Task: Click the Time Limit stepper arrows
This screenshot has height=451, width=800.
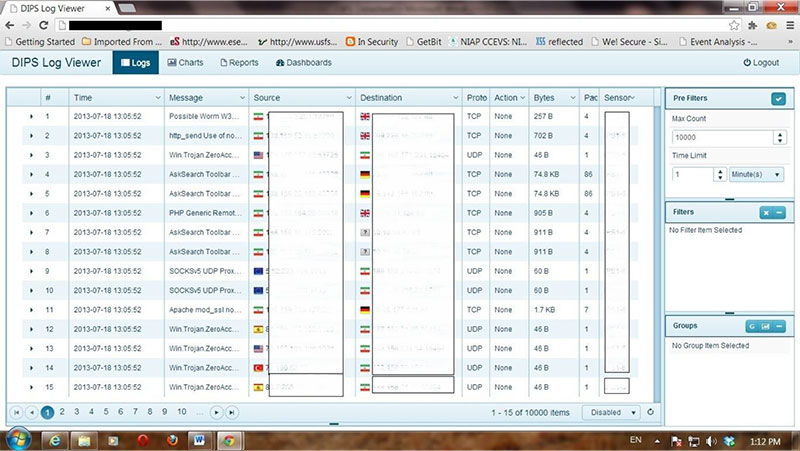Action: pos(719,174)
